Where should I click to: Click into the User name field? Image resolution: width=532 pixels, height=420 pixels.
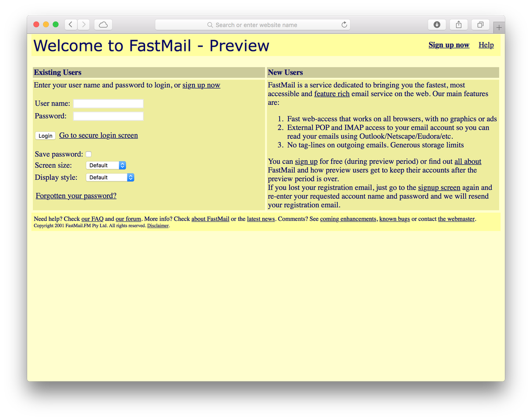point(108,103)
